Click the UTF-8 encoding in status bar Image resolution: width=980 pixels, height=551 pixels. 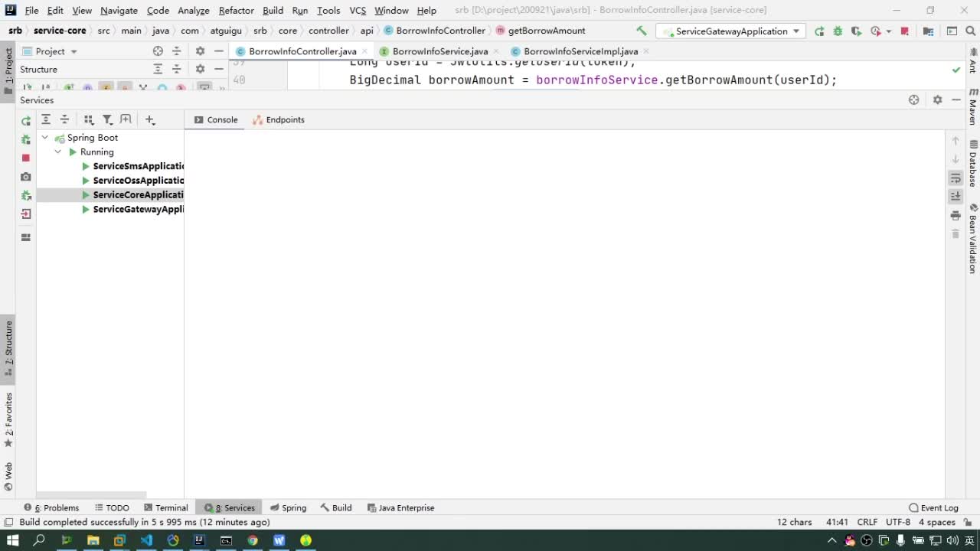pos(898,522)
